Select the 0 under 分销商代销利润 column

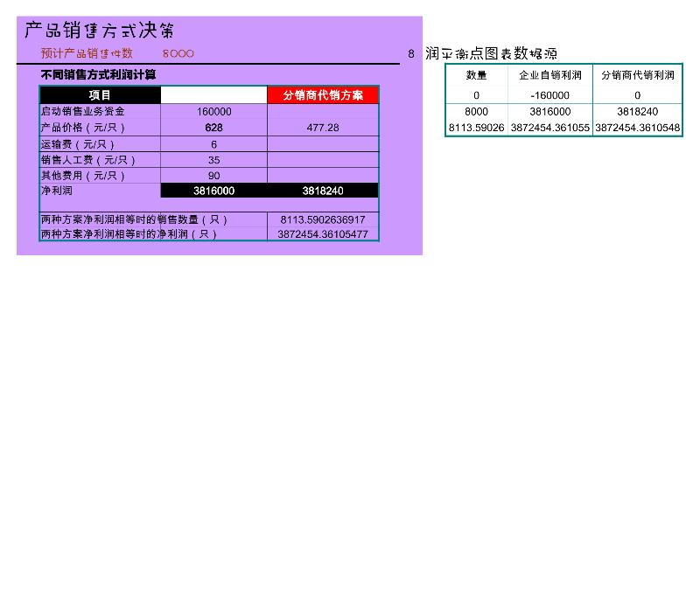pos(638,95)
